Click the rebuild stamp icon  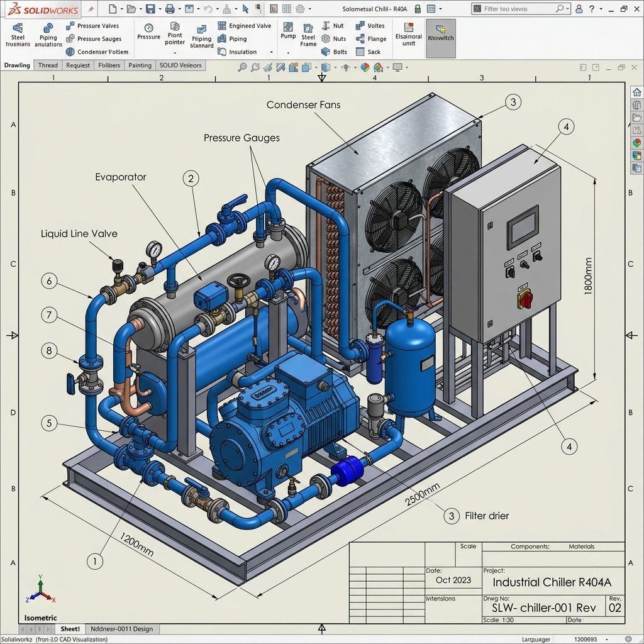click(x=226, y=9)
